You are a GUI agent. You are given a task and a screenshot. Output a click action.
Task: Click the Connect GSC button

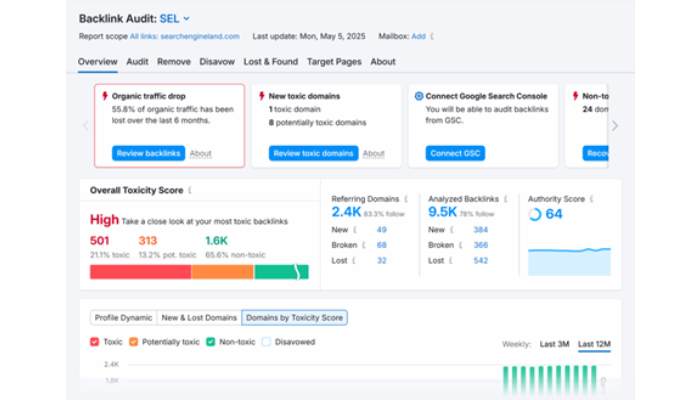pos(457,153)
